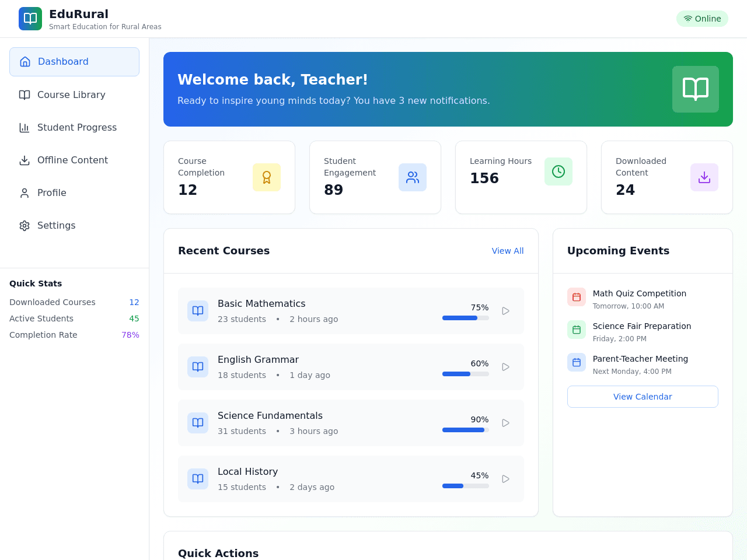
Task: Click Active Students value 45
Action: [x=134, y=318]
